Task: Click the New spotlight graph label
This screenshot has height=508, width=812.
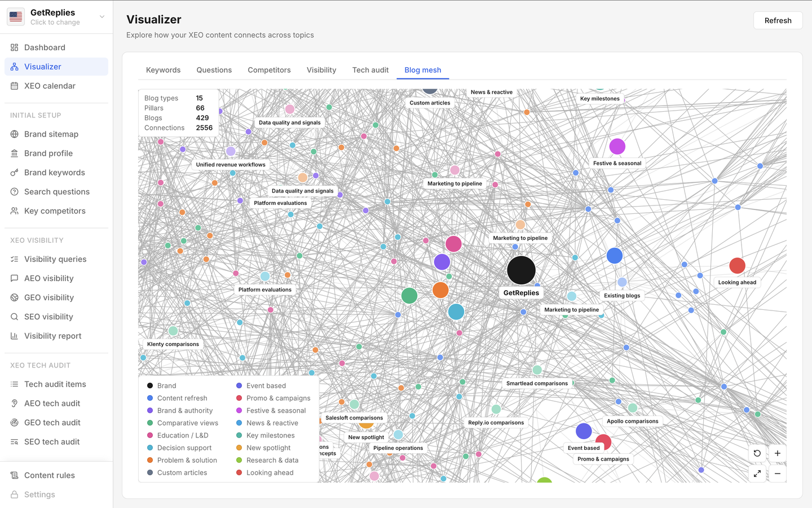Action: pyautogui.click(x=366, y=437)
